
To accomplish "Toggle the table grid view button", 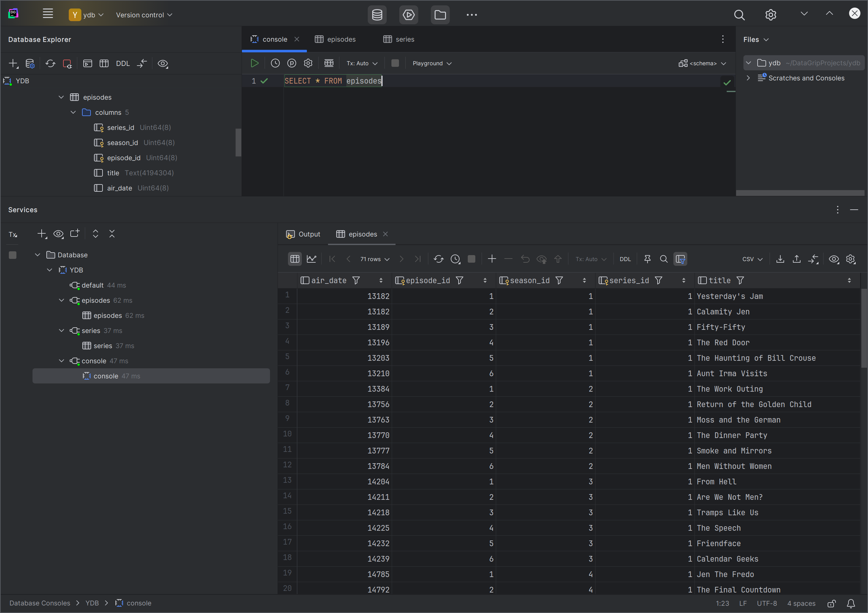I will click(x=295, y=259).
